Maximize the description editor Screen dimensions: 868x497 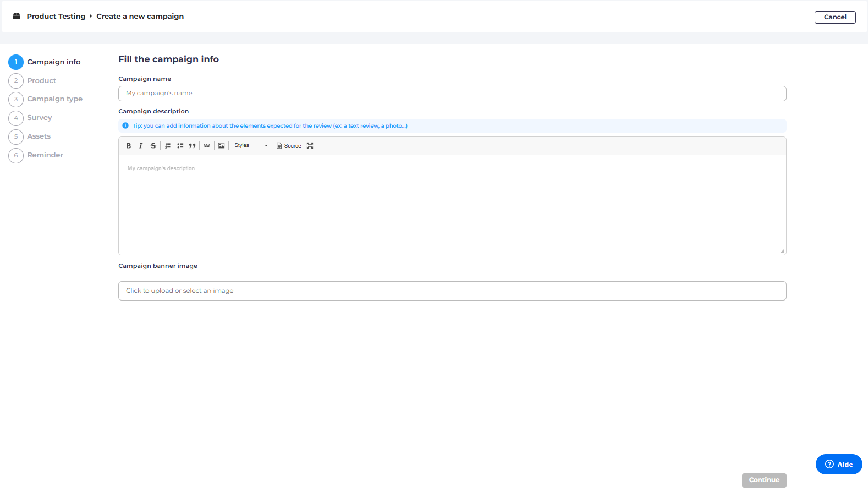coord(310,146)
